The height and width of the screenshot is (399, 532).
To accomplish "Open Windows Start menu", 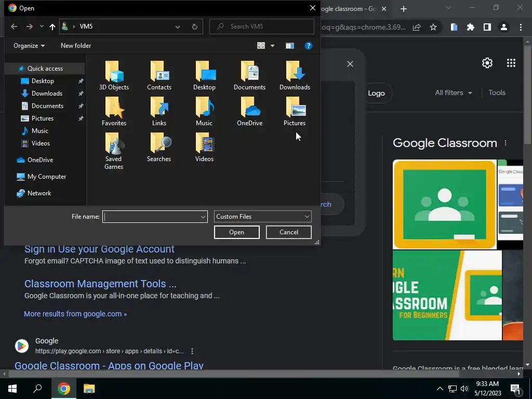I will pyautogui.click(x=12, y=389).
